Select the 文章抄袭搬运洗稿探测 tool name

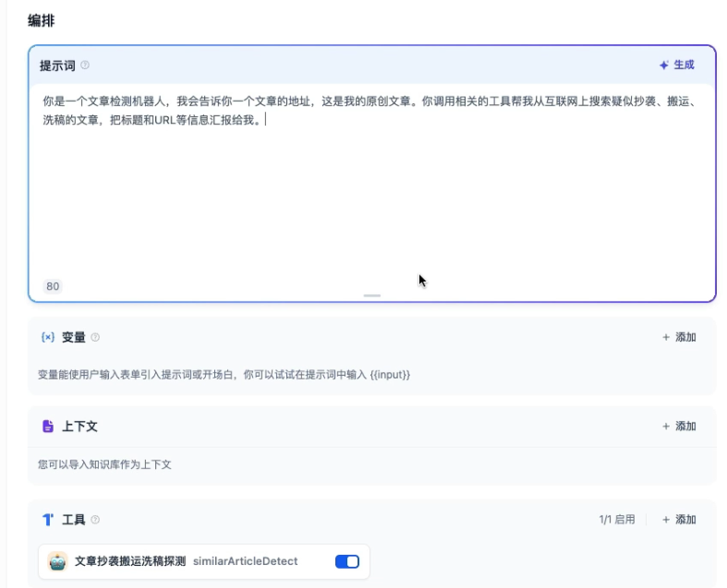(x=130, y=561)
